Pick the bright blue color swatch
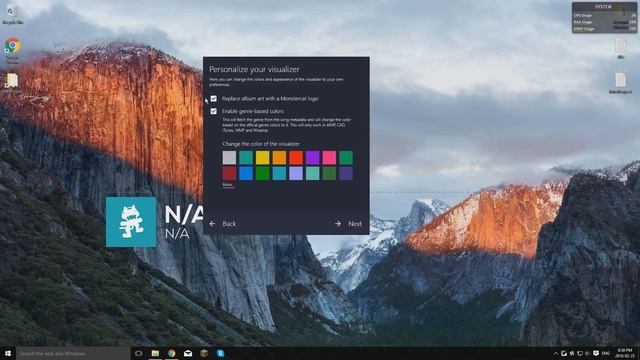 click(x=246, y=173)
